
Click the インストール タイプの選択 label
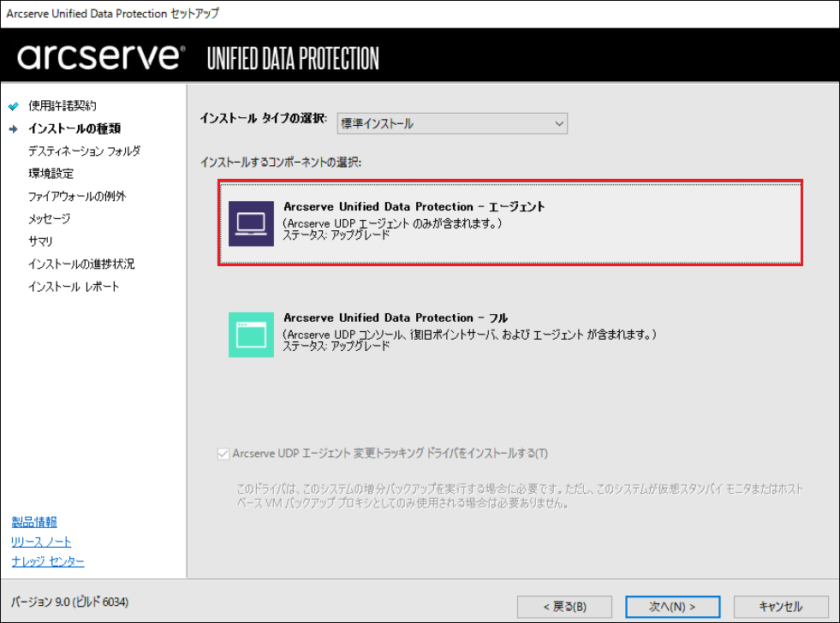click(x=263, y=118)
